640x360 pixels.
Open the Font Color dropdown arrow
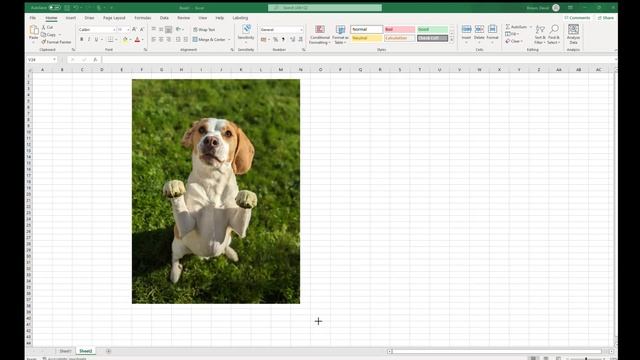[142, 40]
